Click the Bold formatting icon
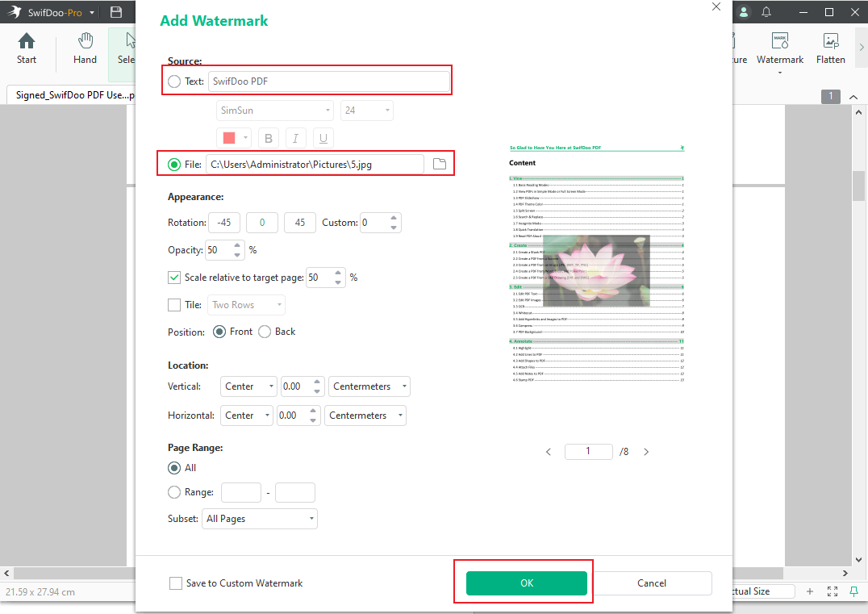The height and width of the screenshot is (614, 868). [x=269, y=138]
